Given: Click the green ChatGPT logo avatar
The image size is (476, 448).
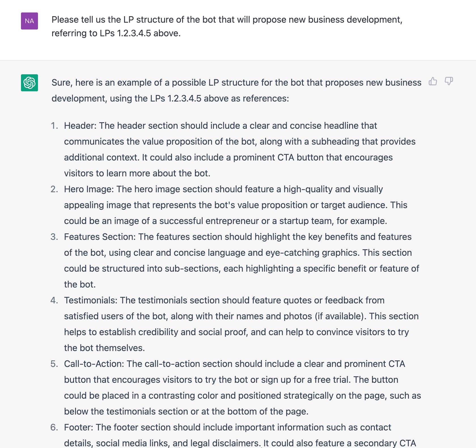Looking at the screenshot, I should 29,83.
